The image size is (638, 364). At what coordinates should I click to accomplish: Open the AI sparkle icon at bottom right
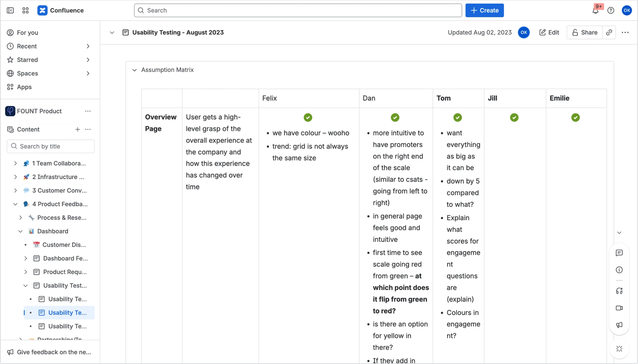[x=619, y=349]
